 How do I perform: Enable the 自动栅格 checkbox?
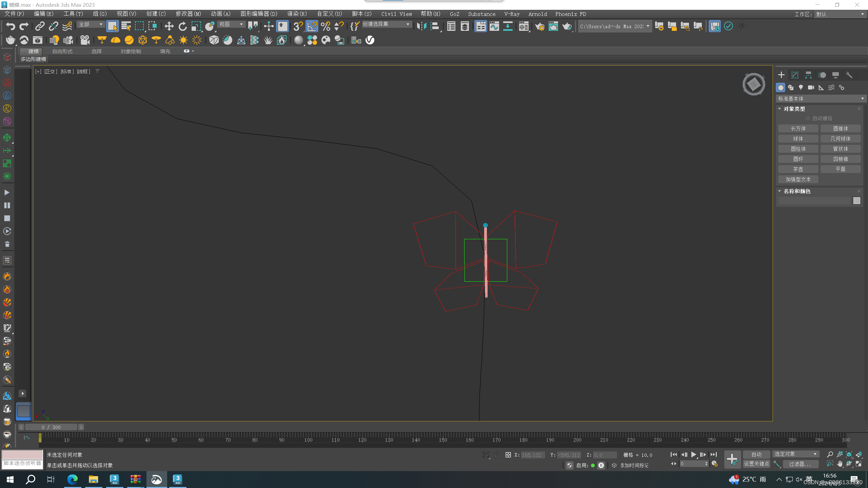[808, 118]
